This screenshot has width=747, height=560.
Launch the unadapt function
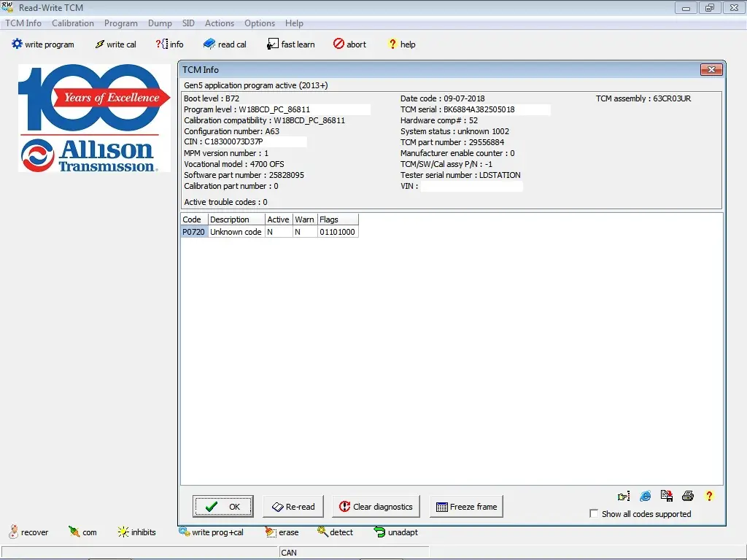click(395, 532)
